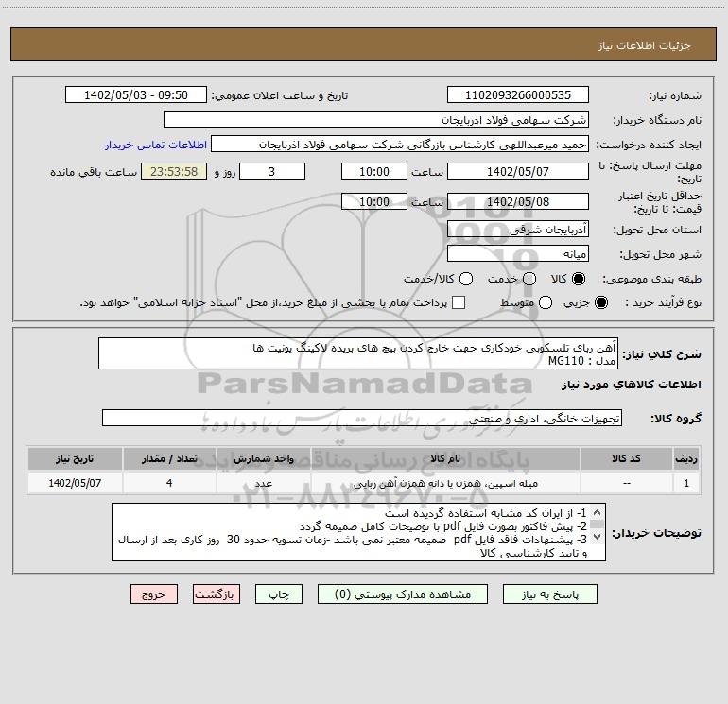This screenshot has height=704, width=728.
Task: Select the خدمت radio button
Action: 529,279
